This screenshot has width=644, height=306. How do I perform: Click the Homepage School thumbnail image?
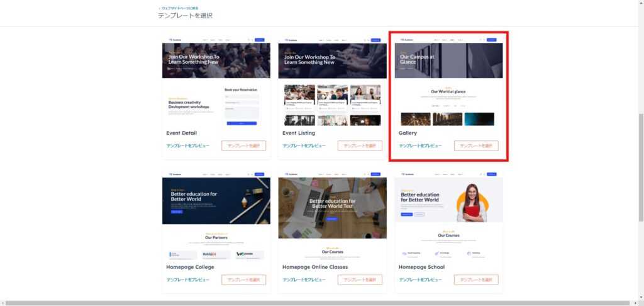448,215
